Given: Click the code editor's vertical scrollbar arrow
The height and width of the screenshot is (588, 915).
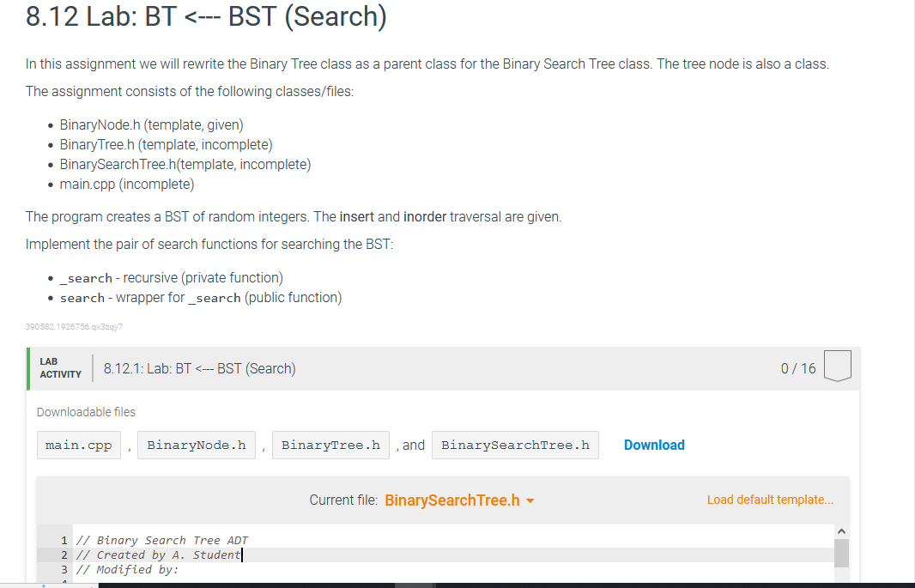Looking at the screenshot, I should tap(839, 531).
